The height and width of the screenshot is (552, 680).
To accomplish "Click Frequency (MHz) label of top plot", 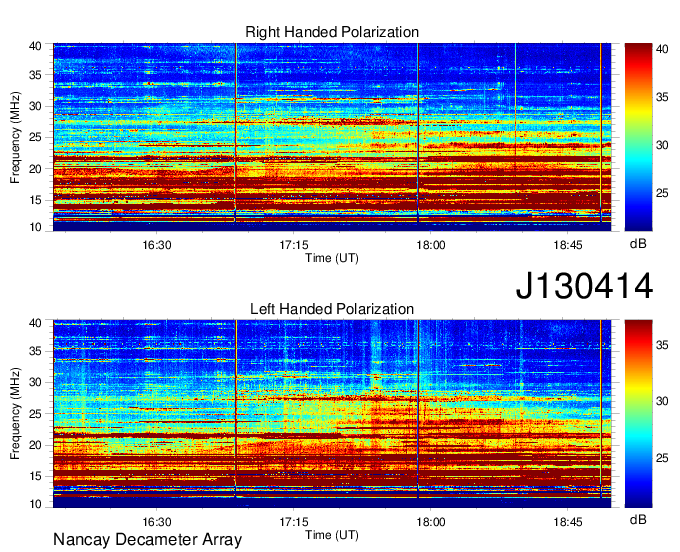I will click(15, 137).
